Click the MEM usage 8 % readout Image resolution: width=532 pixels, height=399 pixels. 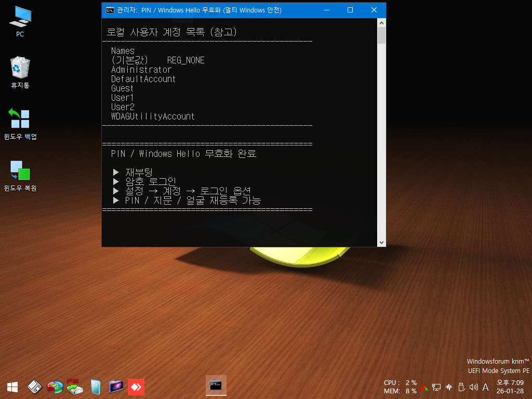coord(400,391)
